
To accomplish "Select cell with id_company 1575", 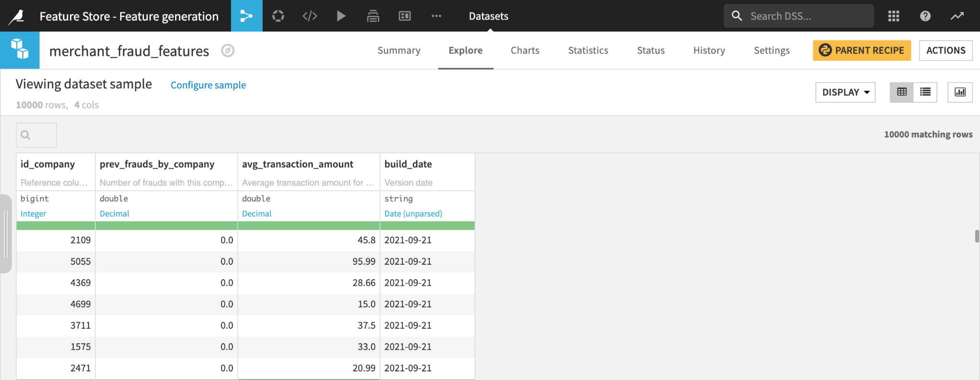I will tap(56, 347).
